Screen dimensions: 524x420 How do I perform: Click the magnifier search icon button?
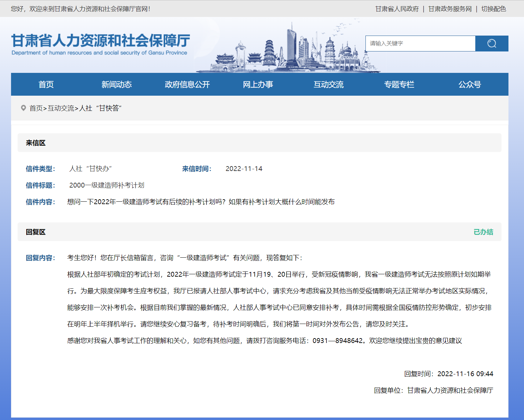(x=492, y=44)
